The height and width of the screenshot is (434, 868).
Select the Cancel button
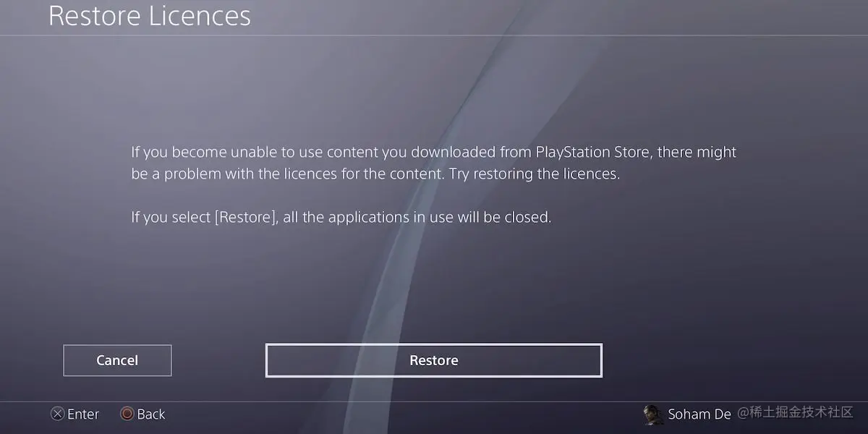(x=117, y=360)
